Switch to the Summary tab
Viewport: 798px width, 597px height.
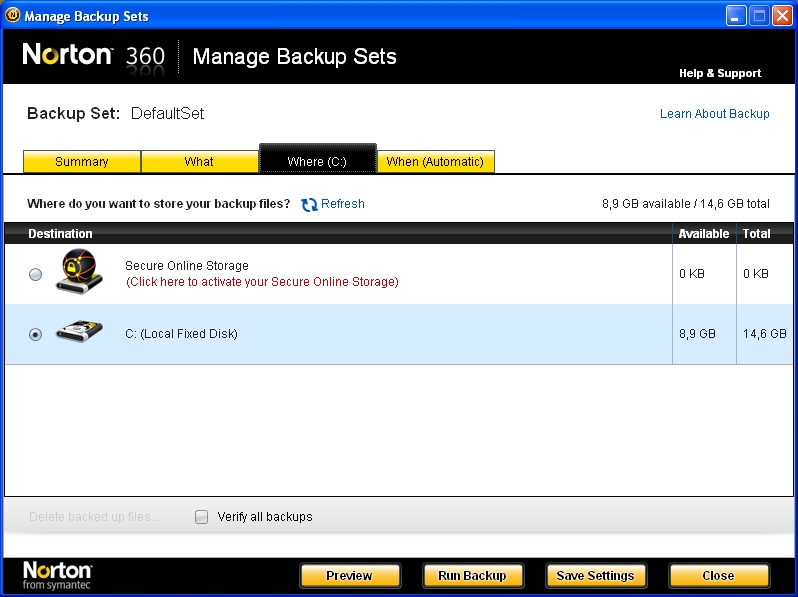(81, 162)
